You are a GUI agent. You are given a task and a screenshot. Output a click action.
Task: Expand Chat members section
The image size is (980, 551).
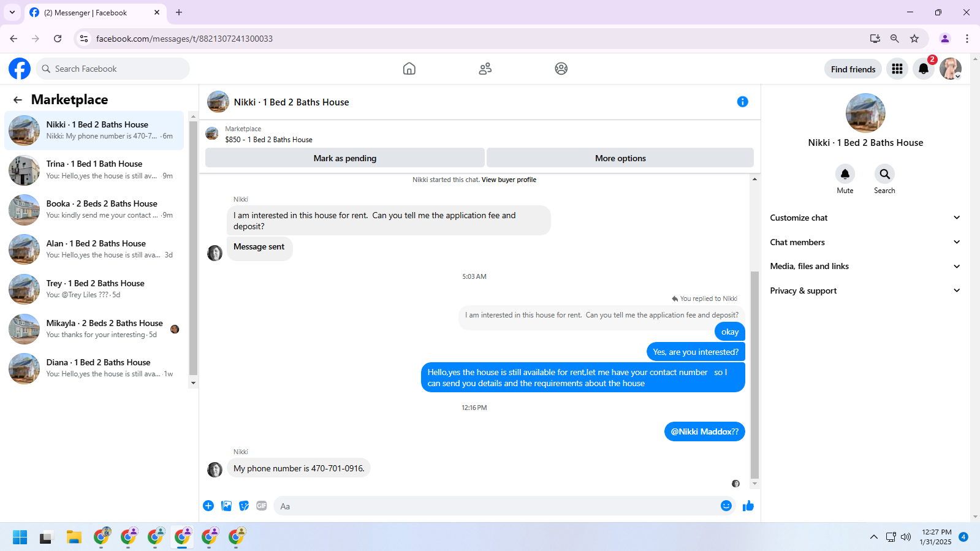(x=865, y=242)
